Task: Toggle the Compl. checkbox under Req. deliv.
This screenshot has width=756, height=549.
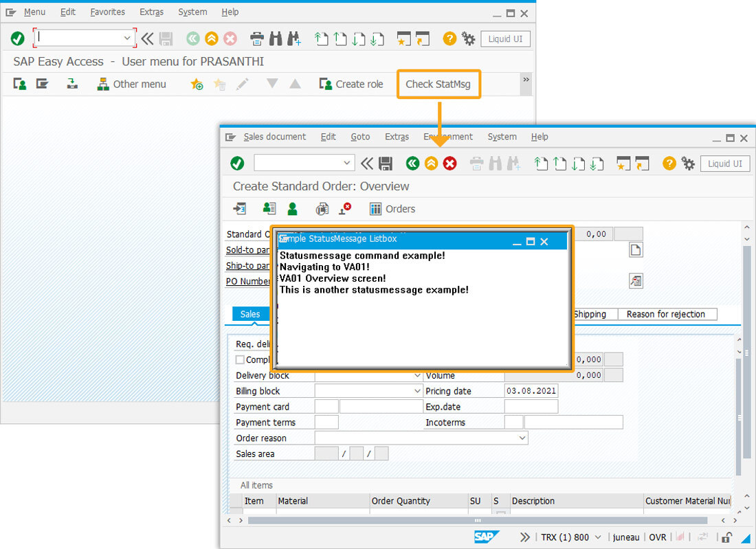Action: point(240,359)
